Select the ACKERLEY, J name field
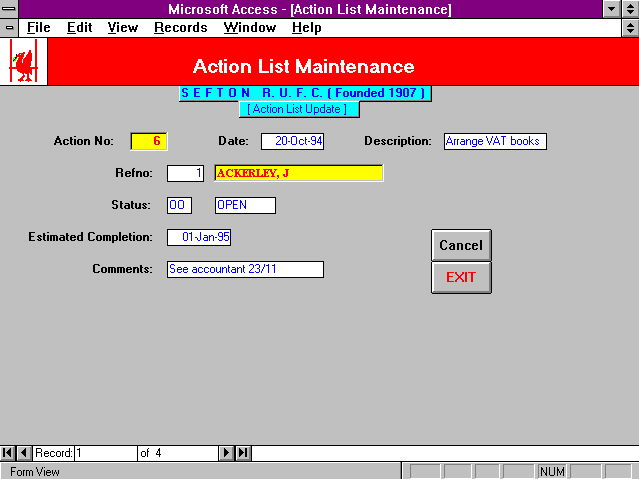 pos(299,173)
